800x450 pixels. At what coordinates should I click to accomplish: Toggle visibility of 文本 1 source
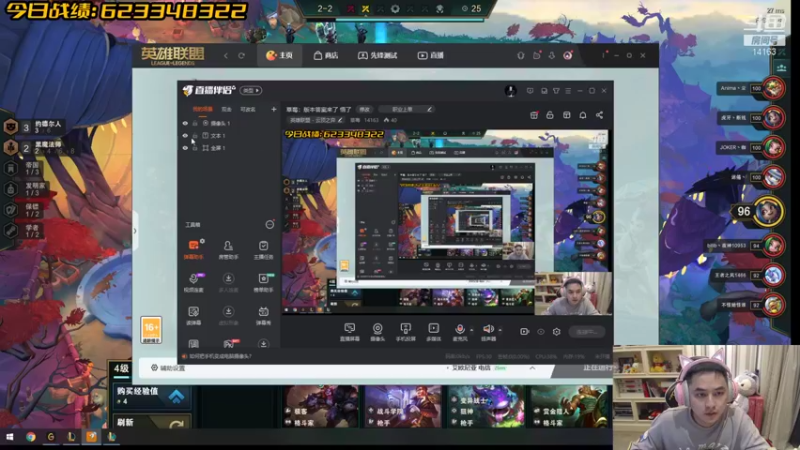coord(185,135)
